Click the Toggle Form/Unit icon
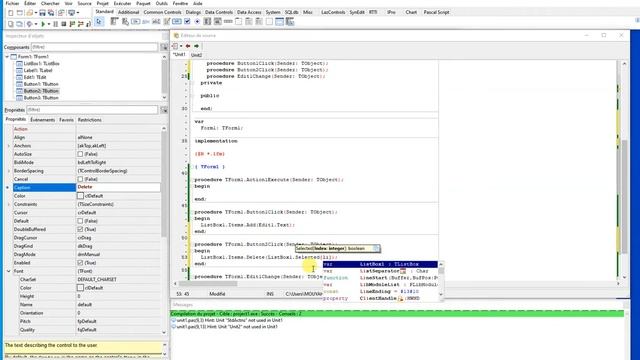This screenshot has width=640, height=360. [61, 13]
